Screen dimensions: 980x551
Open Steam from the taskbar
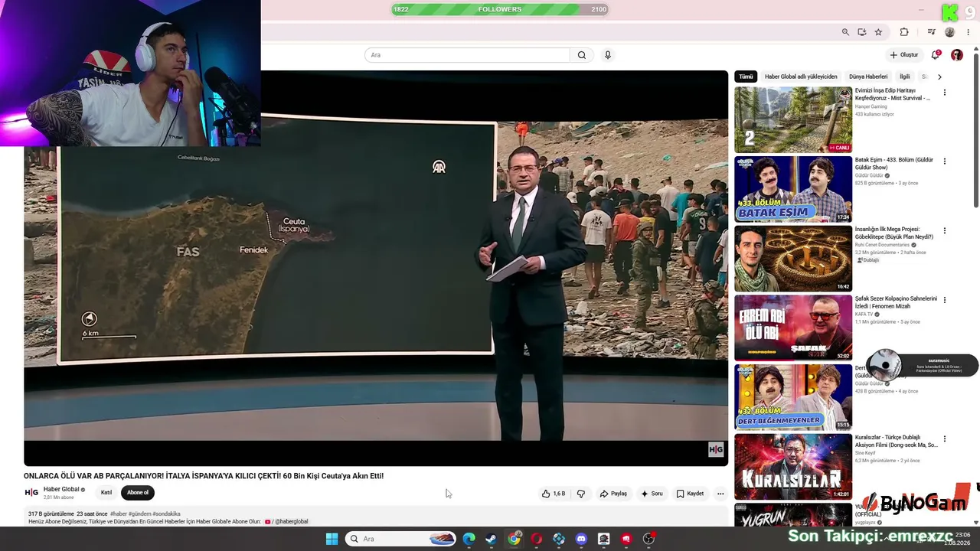[x=491, y=539]
